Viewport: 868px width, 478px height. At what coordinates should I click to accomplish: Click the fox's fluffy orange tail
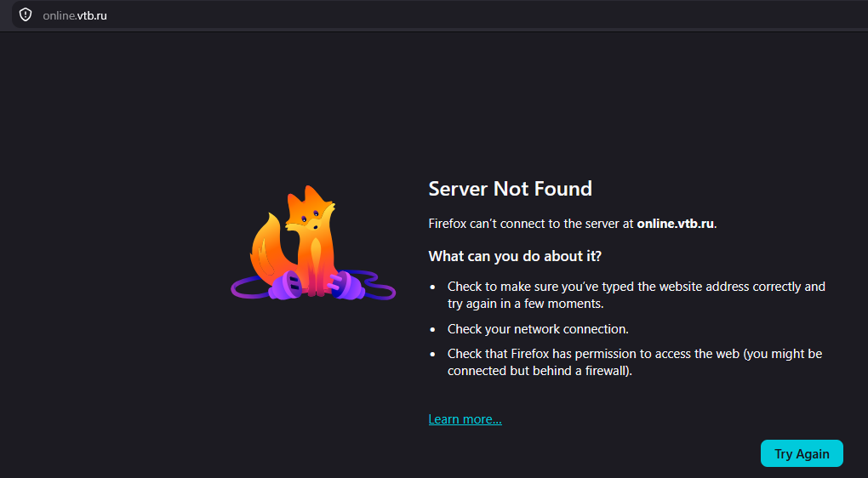266,246
